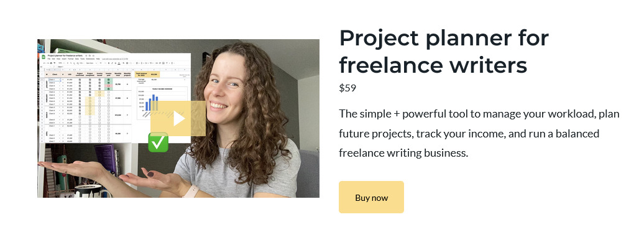The image size is (644, 245).
Task: Click the green 'Invoice paid' checkbox in Client 1 row
Action: coord(108,80)
